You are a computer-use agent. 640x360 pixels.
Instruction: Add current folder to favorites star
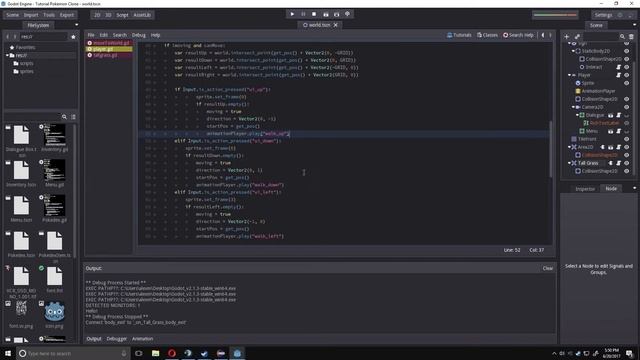(73, 37)
